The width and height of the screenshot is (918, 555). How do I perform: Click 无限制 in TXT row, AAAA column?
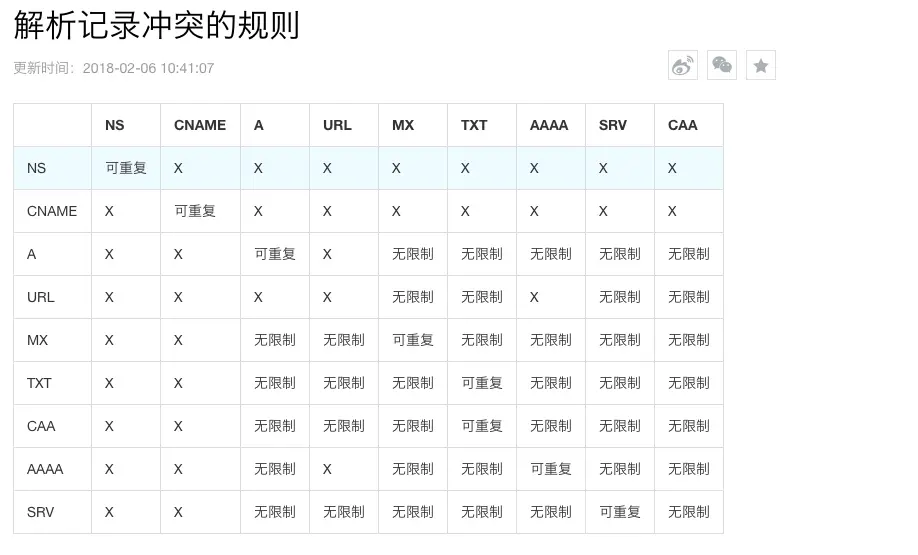click(x=551, y=383)
